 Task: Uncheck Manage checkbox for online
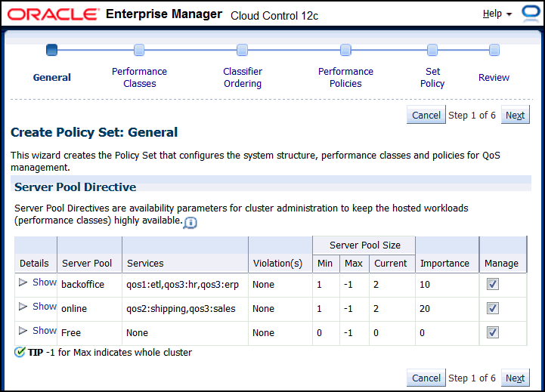[x=493, y=308]
